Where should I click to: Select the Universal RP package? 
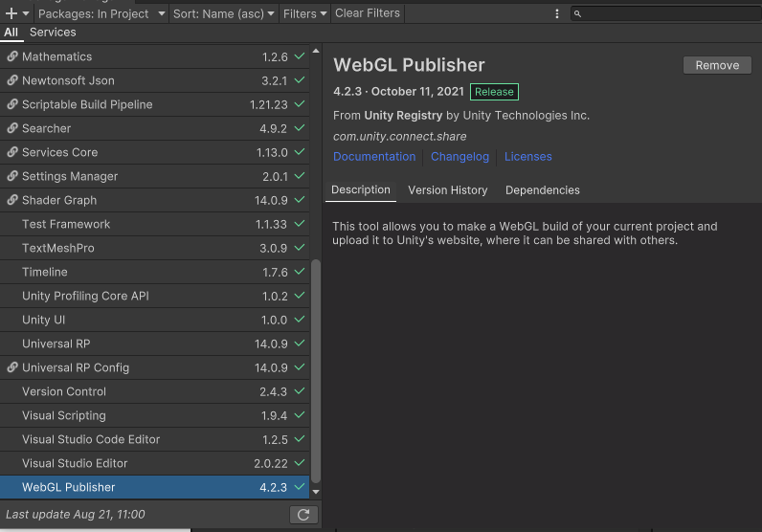pyautogui.click(x=154, y=344)
